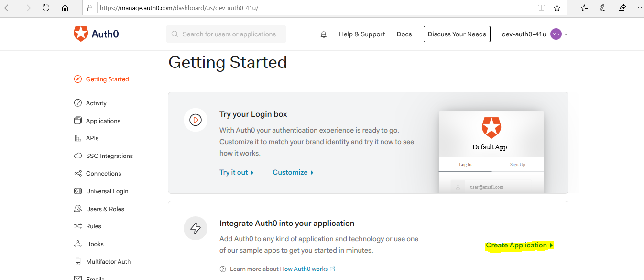Click the Hooks icon in sidebar

click(78, 244)
